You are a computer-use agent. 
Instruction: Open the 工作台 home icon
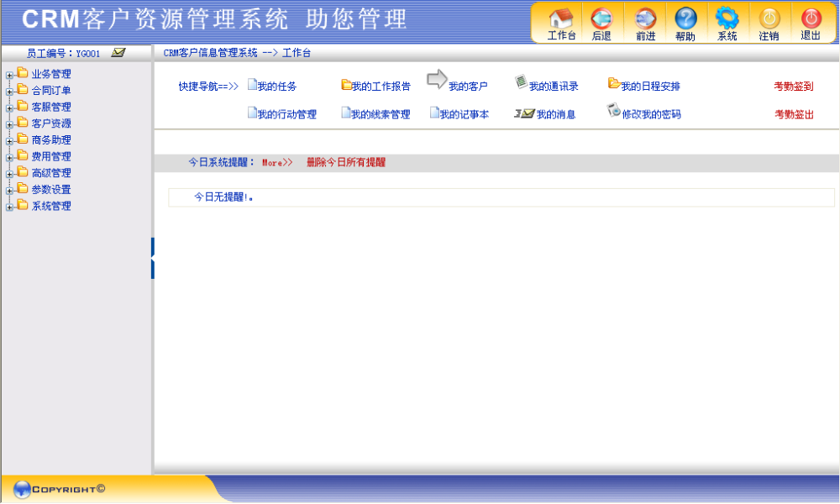tap(561, 18)
